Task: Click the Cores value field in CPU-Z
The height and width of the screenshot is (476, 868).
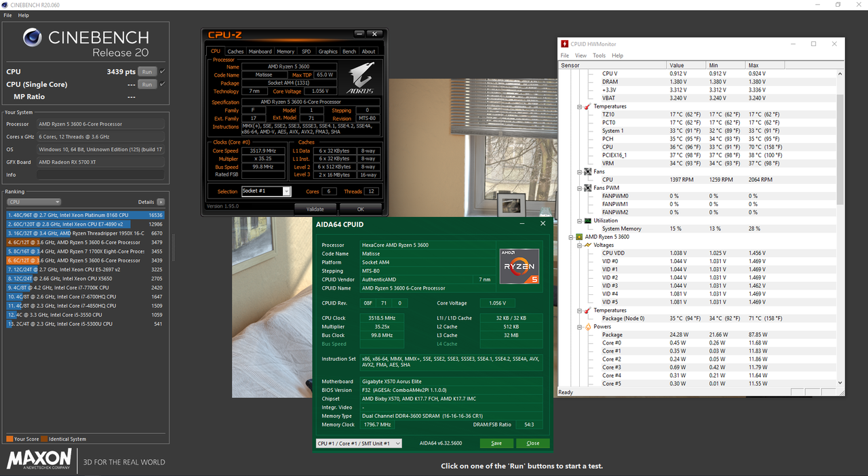Action: point(329,191)
